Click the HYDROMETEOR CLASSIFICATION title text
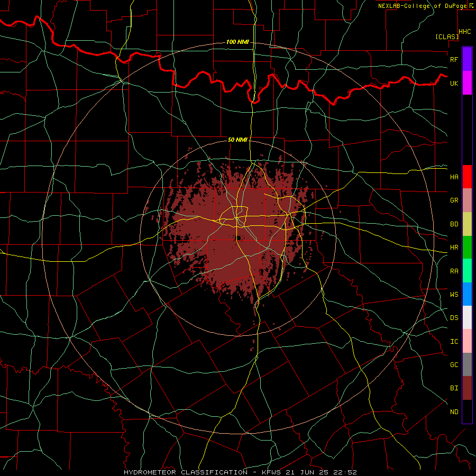Viewport: 476px width, 476px height. 186,472
